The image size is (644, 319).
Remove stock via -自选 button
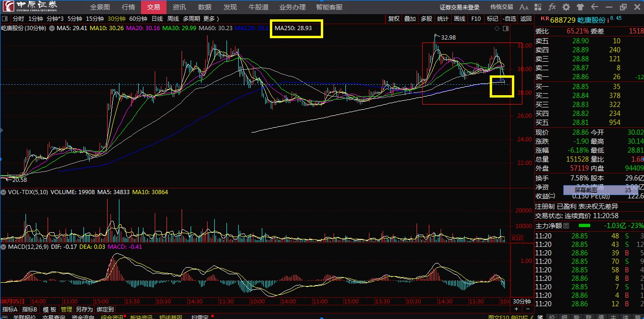[x=509, y=19]
